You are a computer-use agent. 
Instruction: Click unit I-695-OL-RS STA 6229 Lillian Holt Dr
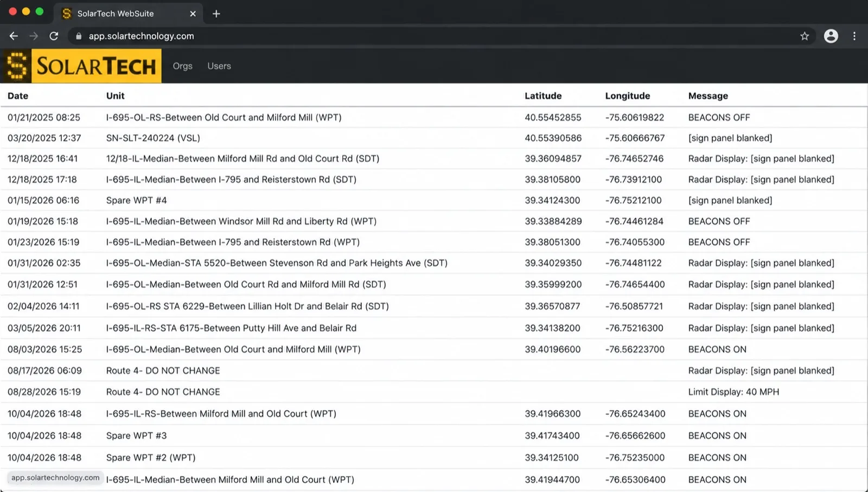[x=247, y=306]
